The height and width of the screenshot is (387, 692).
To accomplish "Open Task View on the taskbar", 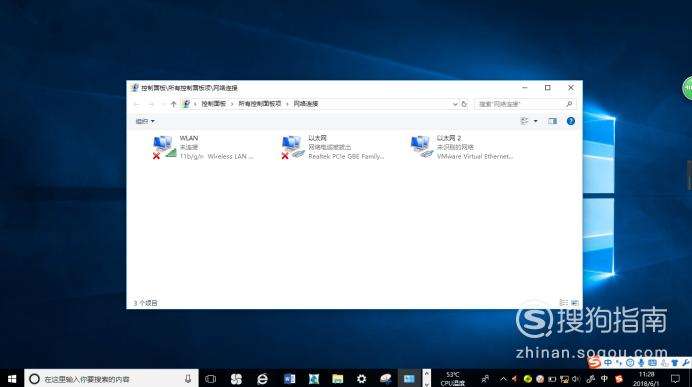I will pyautogui.click(x=211, y=379).
